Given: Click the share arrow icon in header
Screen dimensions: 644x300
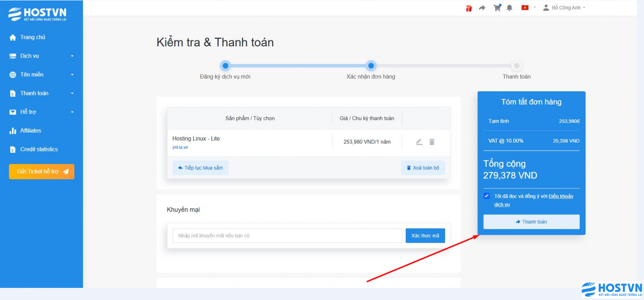Looking at the screenshot, I should [x=482, y=8].
